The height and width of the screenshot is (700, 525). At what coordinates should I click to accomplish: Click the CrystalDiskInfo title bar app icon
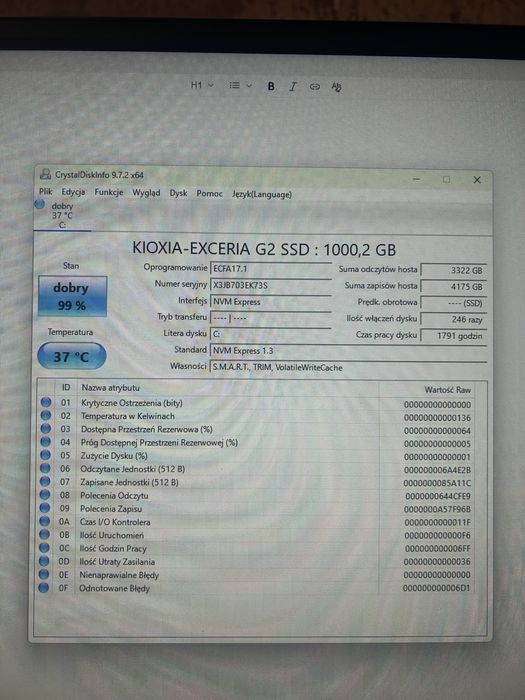(45, 174)
